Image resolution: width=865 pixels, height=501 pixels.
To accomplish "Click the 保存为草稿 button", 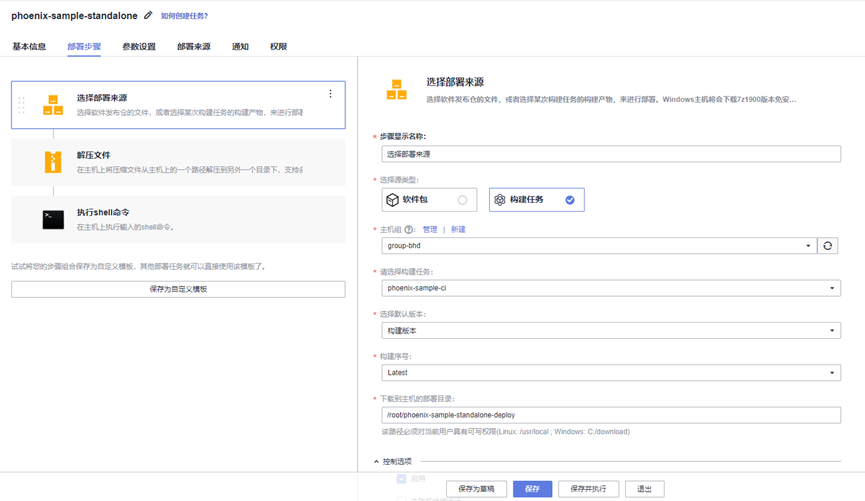I will pos(476,489).
